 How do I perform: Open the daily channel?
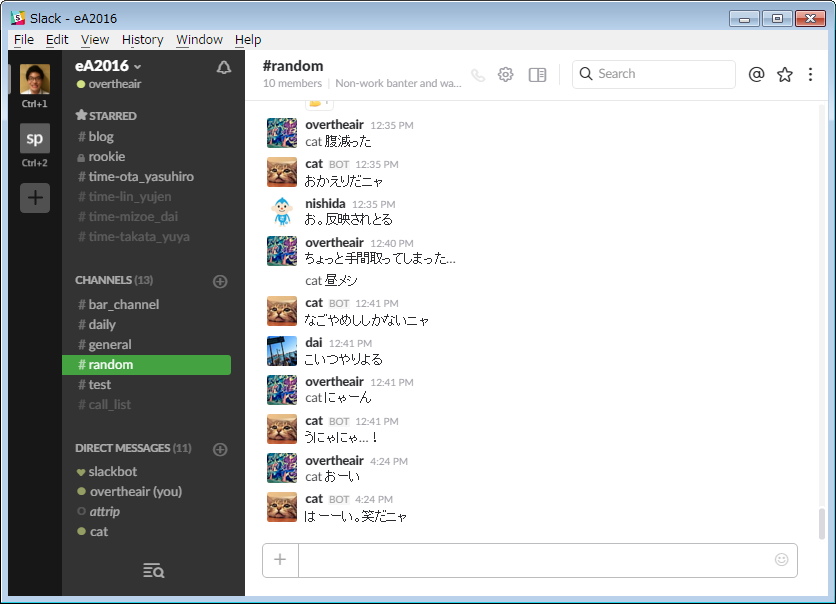coord(97,325)
